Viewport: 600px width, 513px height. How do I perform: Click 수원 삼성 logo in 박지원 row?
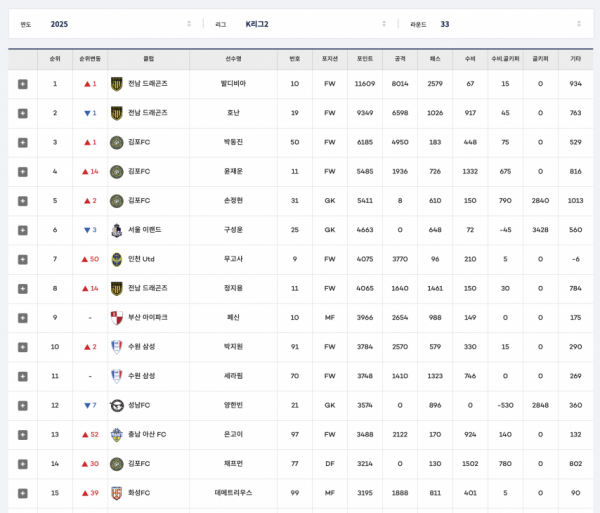coord(117,347)
